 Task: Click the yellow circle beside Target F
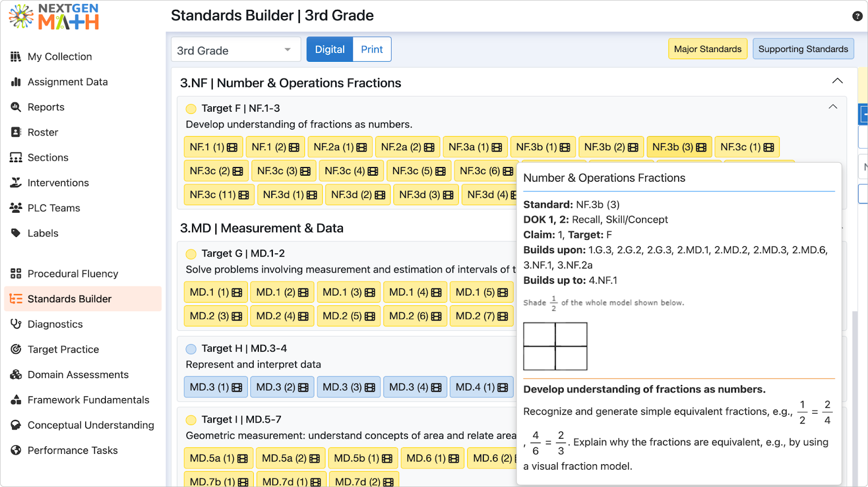click(191, 108)
